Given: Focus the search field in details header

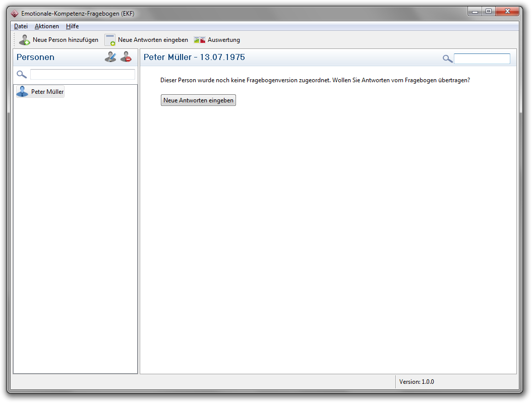Looking at the screenshot, I should point(482,59).
